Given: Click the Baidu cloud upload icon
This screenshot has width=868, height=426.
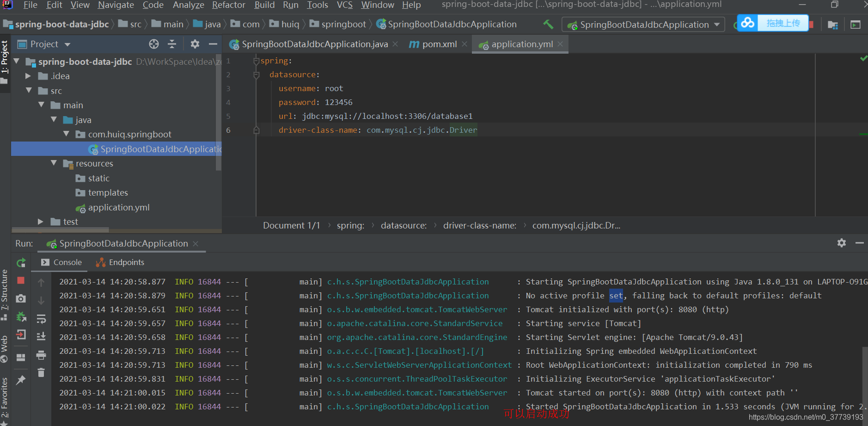Looking at the screenshot, I should pyautogui.click(x=747, y=23).
